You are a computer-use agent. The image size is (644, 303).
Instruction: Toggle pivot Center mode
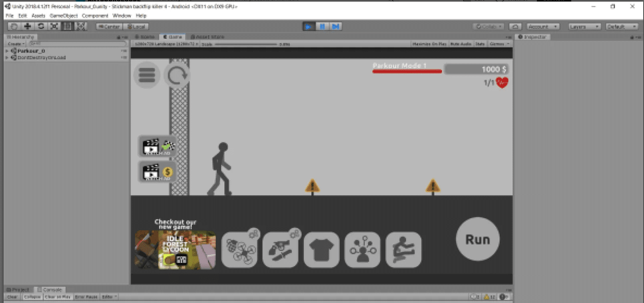tap(109, 26)
